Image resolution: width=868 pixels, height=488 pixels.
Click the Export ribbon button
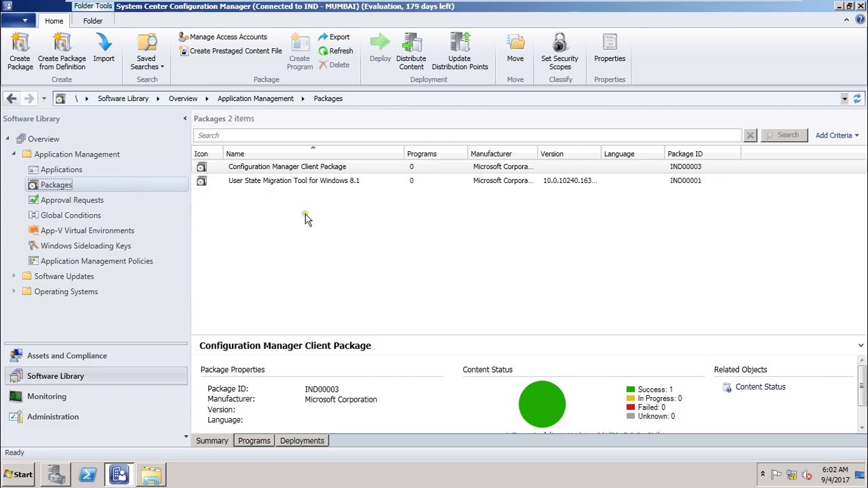[334, 37]
